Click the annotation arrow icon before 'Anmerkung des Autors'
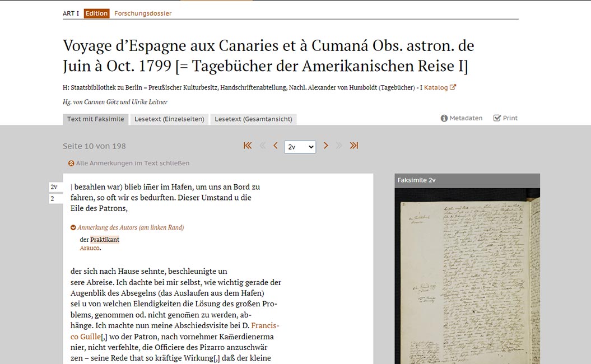The image size is (591, 364). [73, 227]
